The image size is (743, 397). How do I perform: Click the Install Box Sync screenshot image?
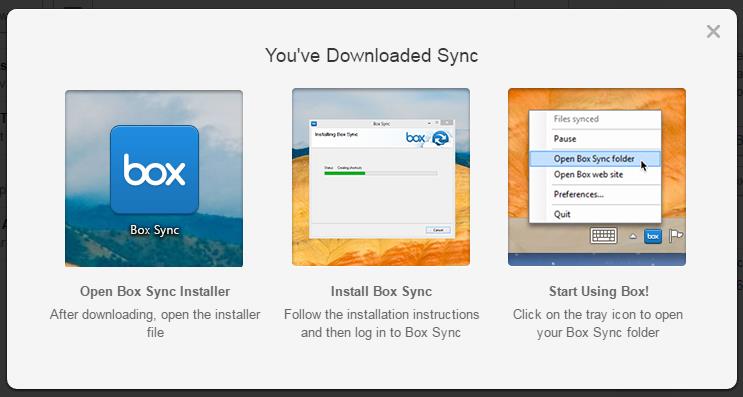tap(381, 177)
